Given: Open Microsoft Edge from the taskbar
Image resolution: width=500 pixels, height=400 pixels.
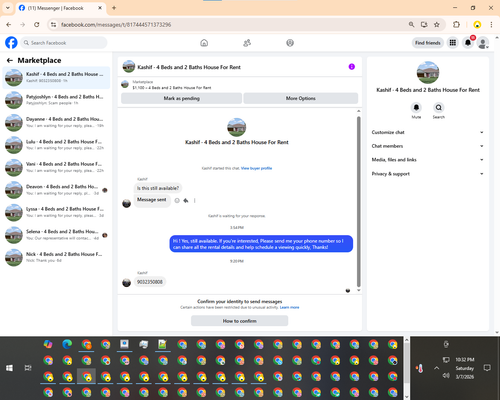Looking at the screenshot, I should pyautogui.click(x=67, y=344).
